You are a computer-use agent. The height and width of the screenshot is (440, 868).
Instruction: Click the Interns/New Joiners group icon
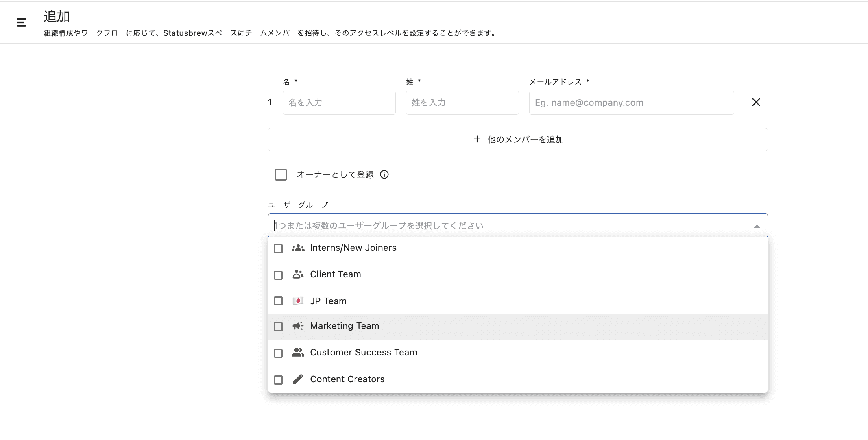[298, 248]
